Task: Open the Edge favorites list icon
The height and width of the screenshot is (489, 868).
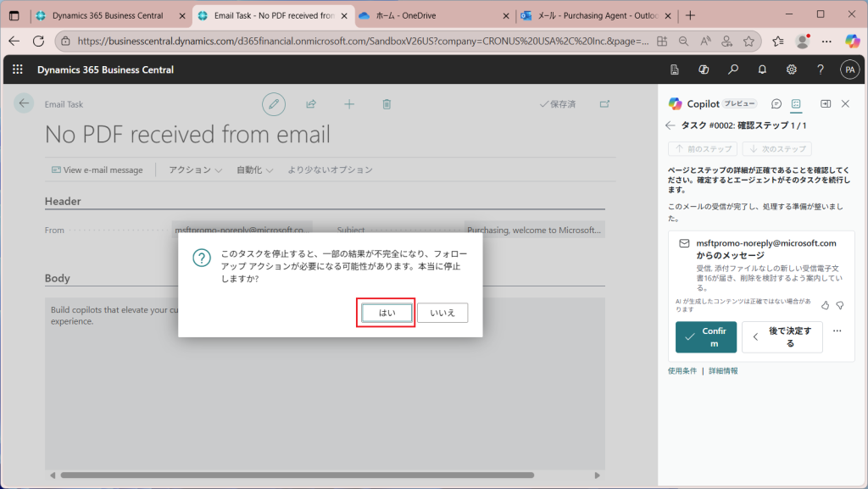Action: click(x=778, y=41)
